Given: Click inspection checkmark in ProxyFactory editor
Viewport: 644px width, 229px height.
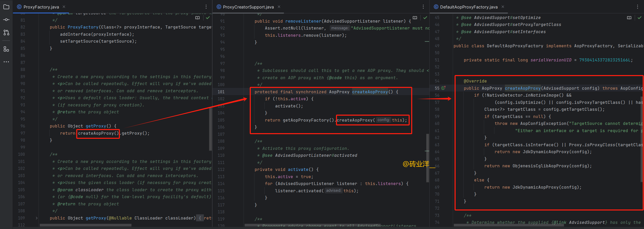Looking at the screenshot, I should [x=208, y=18].
